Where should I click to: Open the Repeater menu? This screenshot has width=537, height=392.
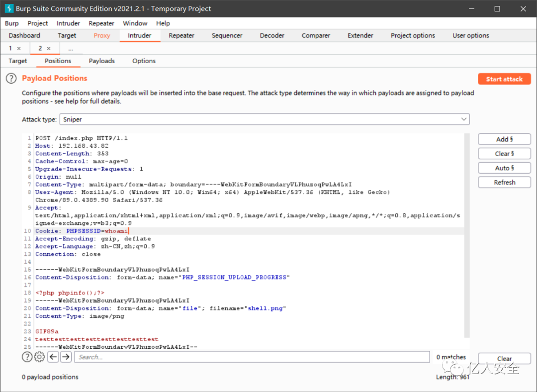pos(101,23)
